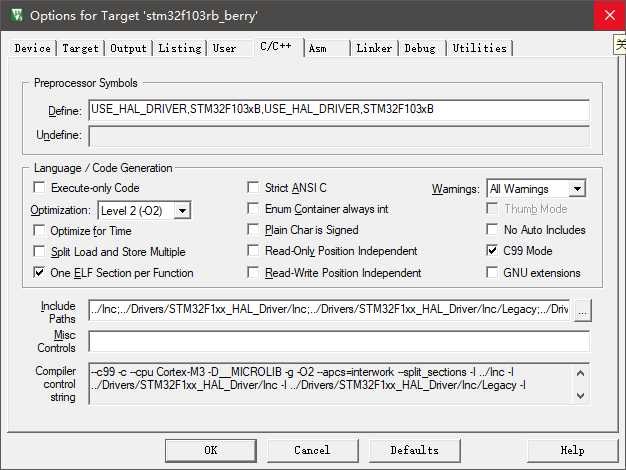Switch to the Target tab
This screenshot has height=470, width=626.
click(x=80, y=48)
